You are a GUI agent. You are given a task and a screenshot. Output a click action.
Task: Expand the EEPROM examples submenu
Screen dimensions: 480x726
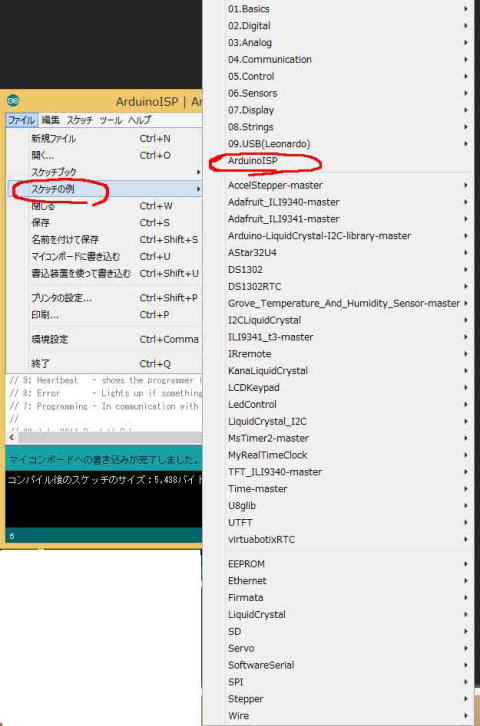347,564
